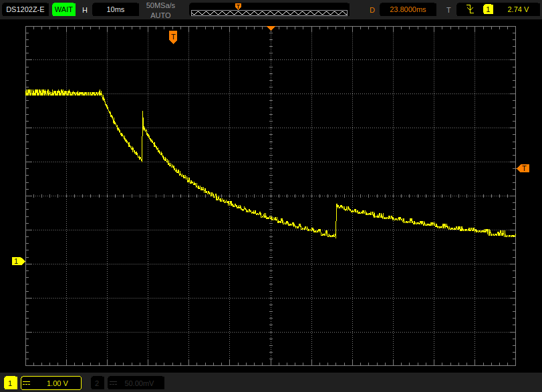Click trigger marker in memory overview bar
Screen dimensions: 542x392
click(x=238, y=6)
